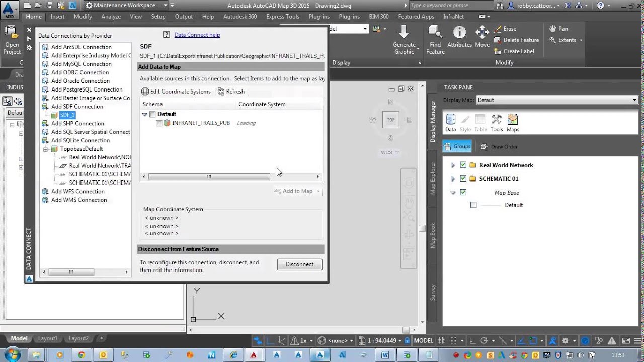
Task: Click the Groups button in Task Pane
Action: click(457, 146)
